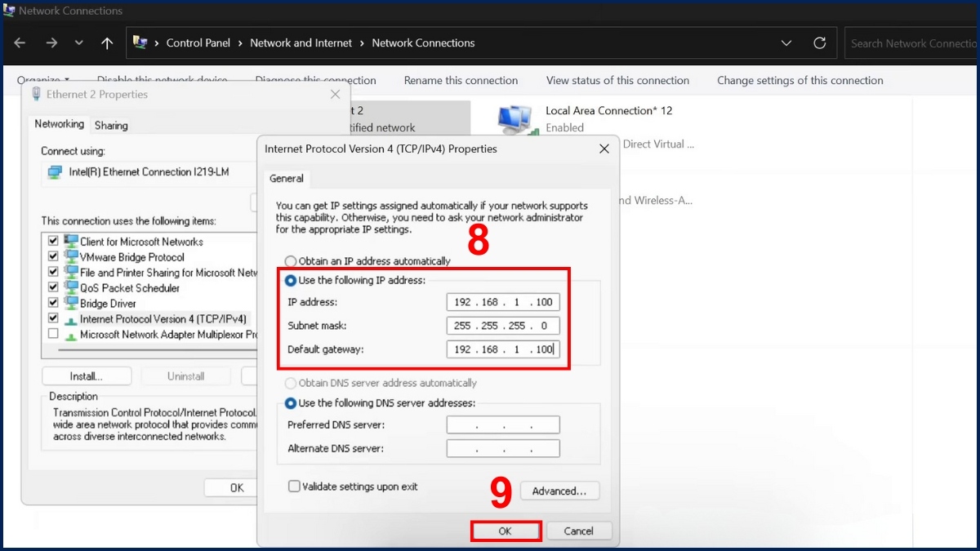Image resolution: width=980 pixels, height=551 pixels.
Task: Click OK in the IPv4 Properties dialog
Action: click(x=506, y=531)
